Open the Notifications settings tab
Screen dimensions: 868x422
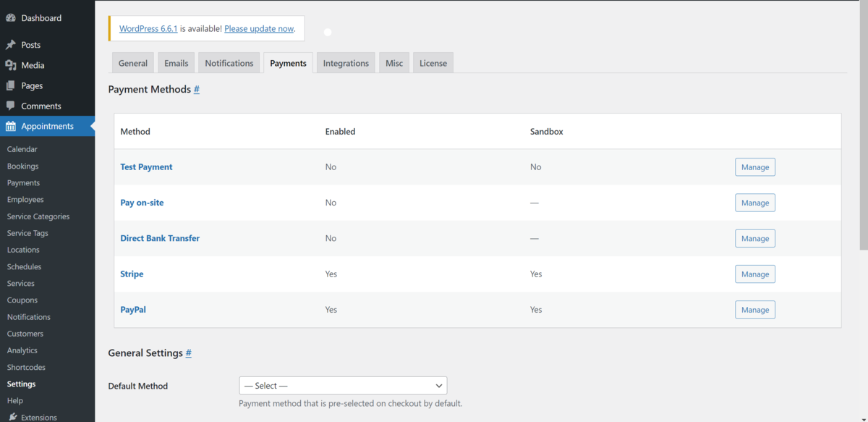[229, 63]
